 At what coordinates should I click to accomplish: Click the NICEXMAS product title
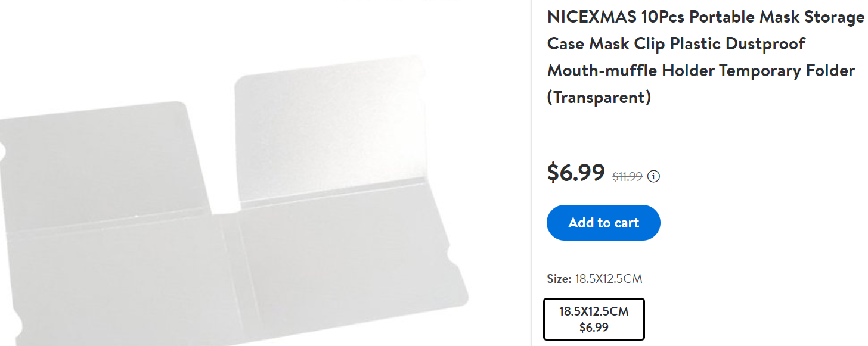coord(705,17)
